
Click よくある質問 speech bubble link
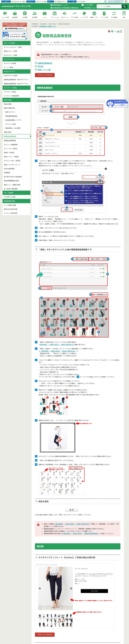[87, 5]
